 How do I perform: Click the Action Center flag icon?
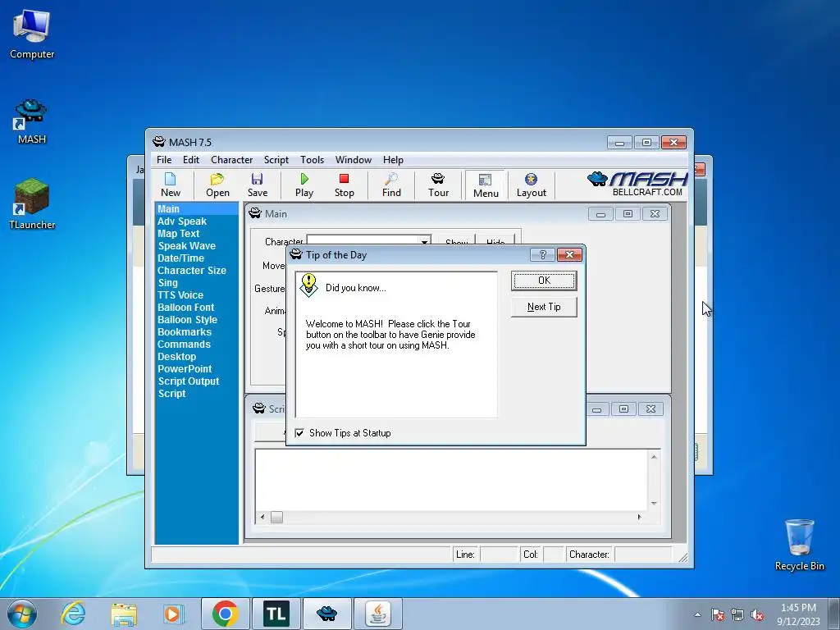coord(718,614)
